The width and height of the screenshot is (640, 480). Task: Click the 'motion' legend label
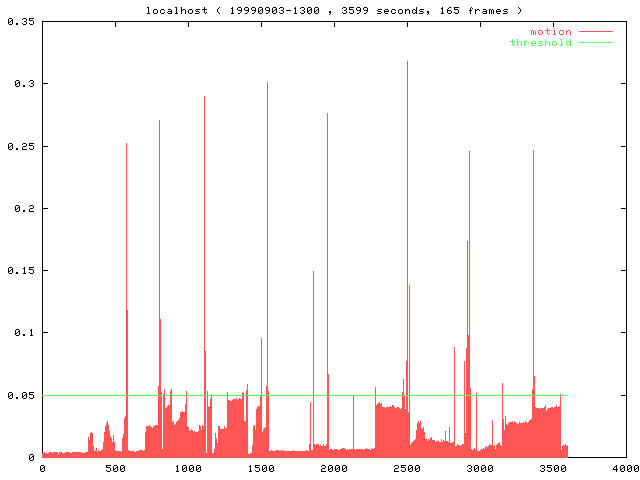(550, 32)
